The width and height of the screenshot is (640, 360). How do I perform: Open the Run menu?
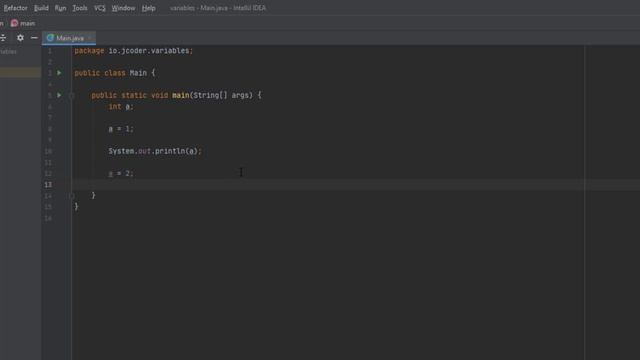pyautogui.click(x=60, y=8)
